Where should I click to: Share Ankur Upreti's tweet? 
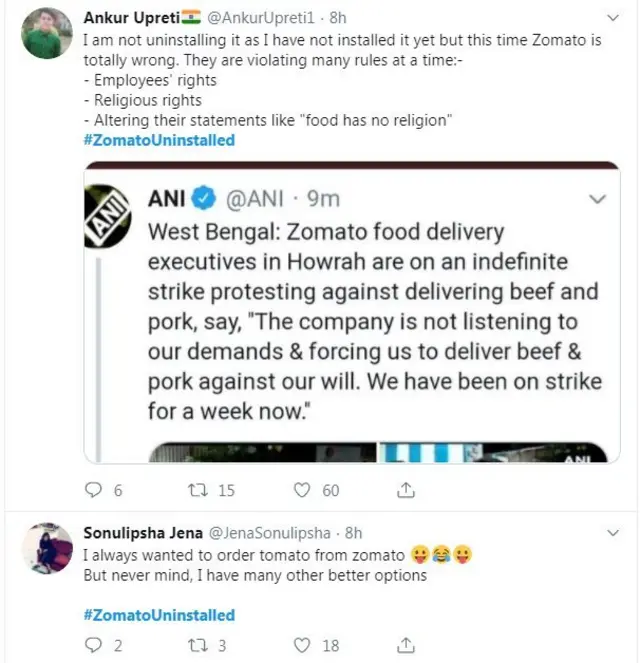(406, 490)
